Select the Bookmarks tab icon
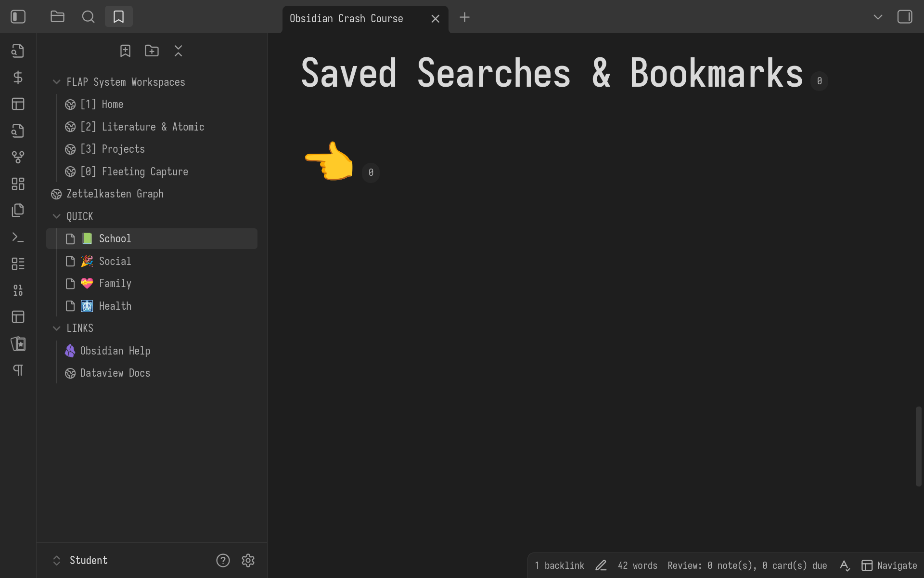Image resolution: width=924 pixels, height=578 pixels. [x=119, y=17]
